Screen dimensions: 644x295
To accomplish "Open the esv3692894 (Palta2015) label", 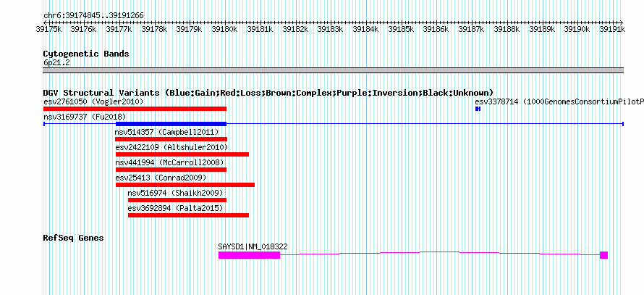I will click(x=175, y=208).
